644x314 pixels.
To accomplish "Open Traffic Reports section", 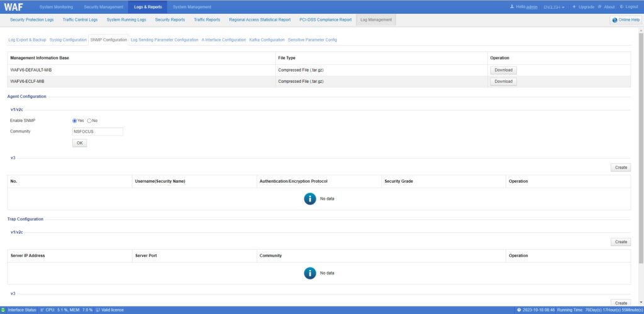I will [x=207, y=19].
